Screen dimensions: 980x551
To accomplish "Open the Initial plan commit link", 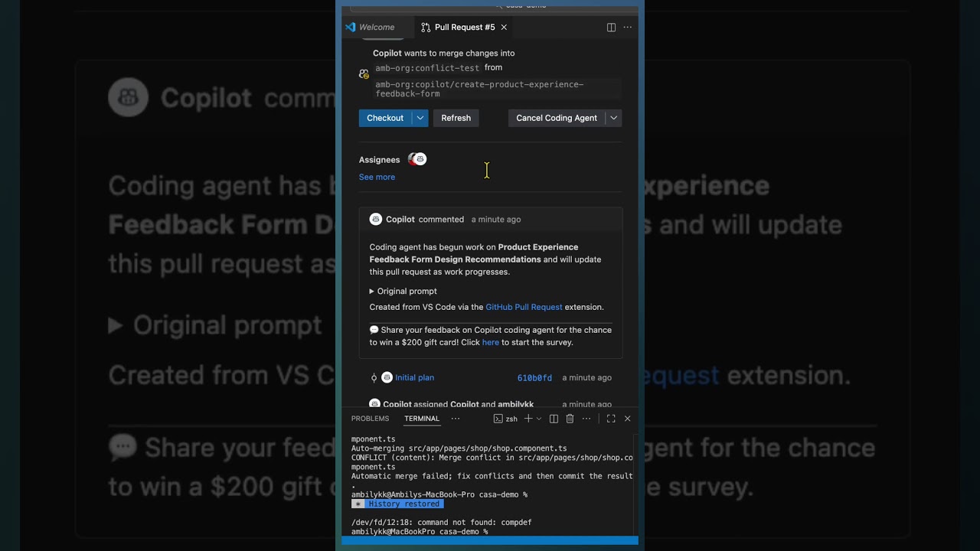I will [414, 377].
